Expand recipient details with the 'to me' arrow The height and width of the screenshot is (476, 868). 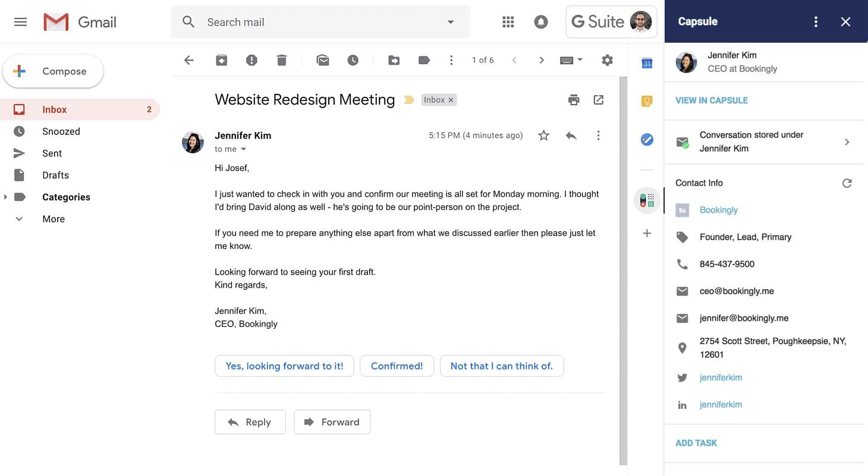243,149
